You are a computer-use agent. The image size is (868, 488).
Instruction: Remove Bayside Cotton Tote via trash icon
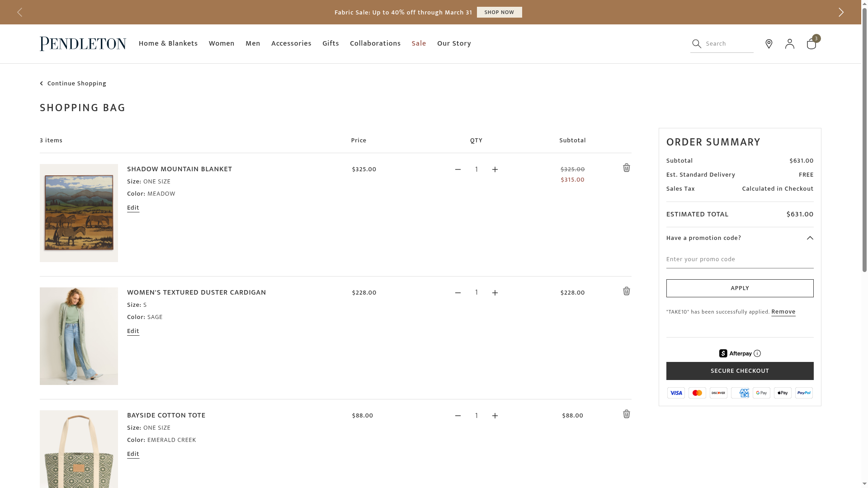[x=626, y=414]
